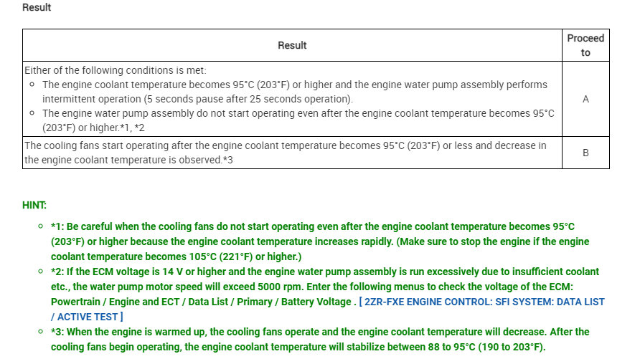The width and height of the screenshot is (640, 364).
Task: Click the A cell in Proceed to column
Action: (585, 99)
